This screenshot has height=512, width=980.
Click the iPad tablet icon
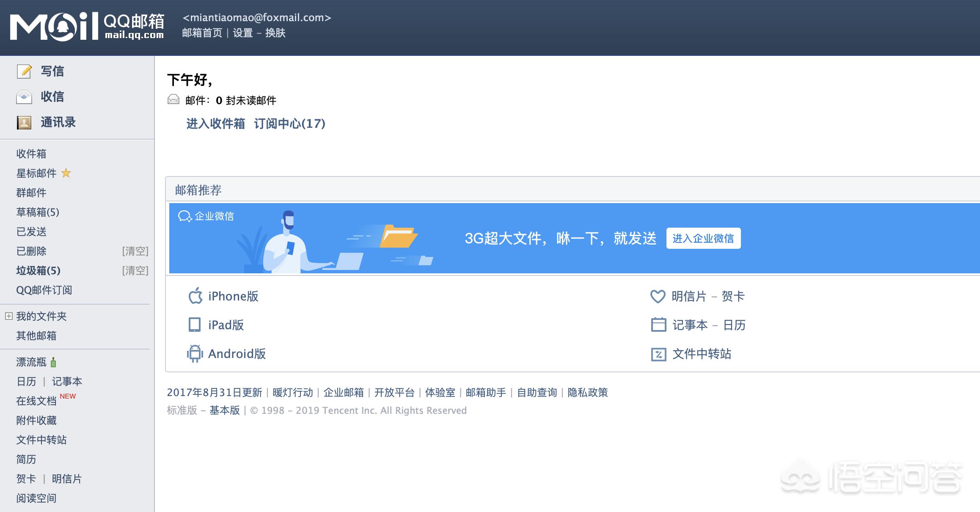pyautogui.click(x=194, y=325)
